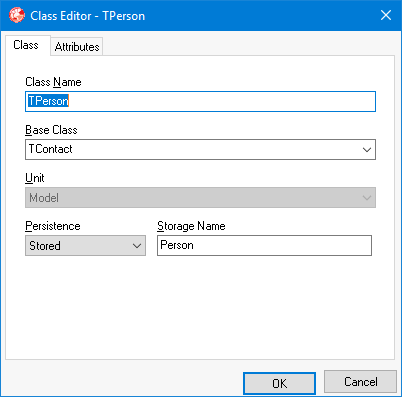Click the Unit label

pyautogui.click(x=35, y=178)
